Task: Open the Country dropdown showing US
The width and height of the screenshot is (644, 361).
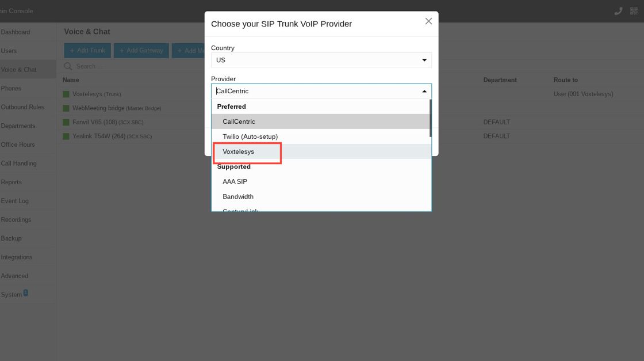Action: [x=321, y=60]
